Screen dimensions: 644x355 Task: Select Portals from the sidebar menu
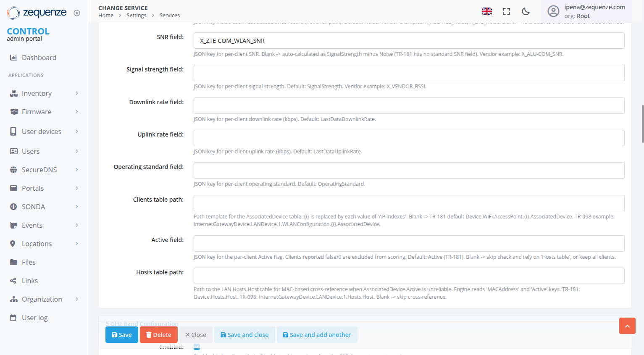click(33, 188)
